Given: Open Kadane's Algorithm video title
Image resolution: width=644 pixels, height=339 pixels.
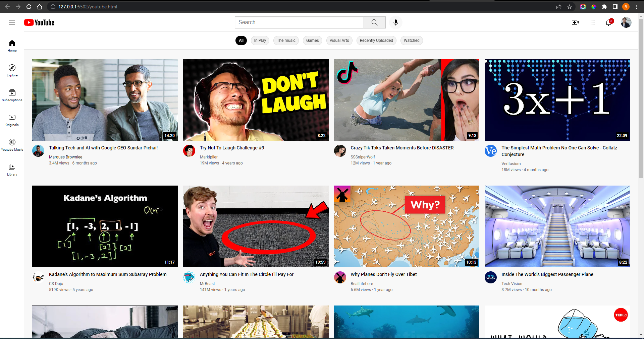Looking at the screenshot, I should [108, 274].
